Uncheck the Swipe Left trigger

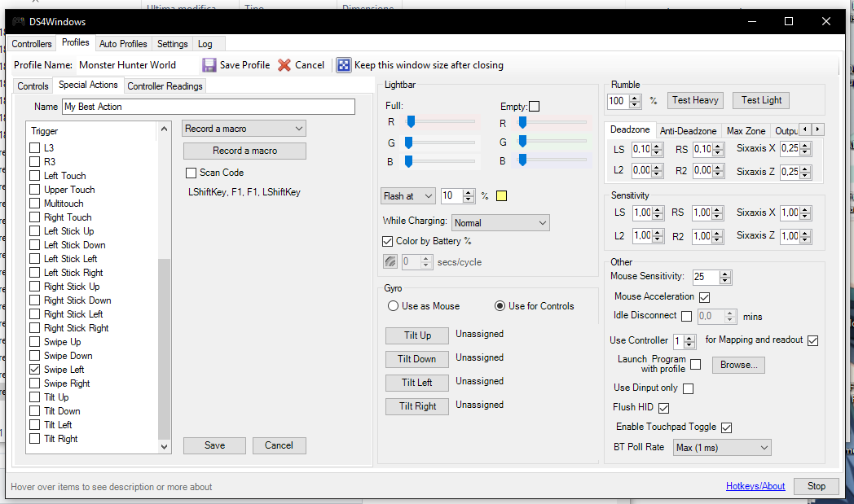coord(35,369)
